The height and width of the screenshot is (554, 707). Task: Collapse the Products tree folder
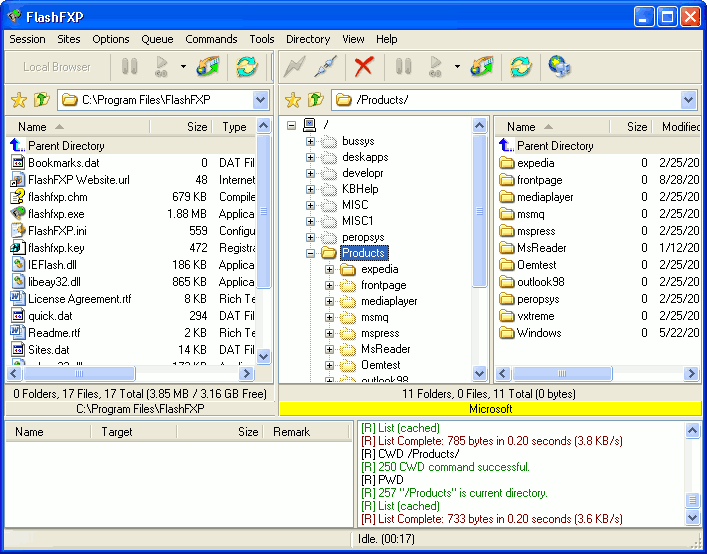310,253
